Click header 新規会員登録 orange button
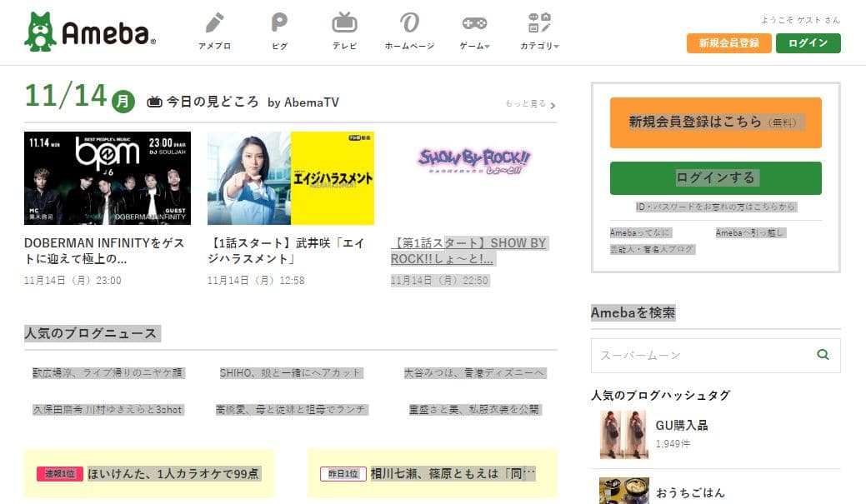The width and height of the screenshot is (866, 504). click(729, 43)
